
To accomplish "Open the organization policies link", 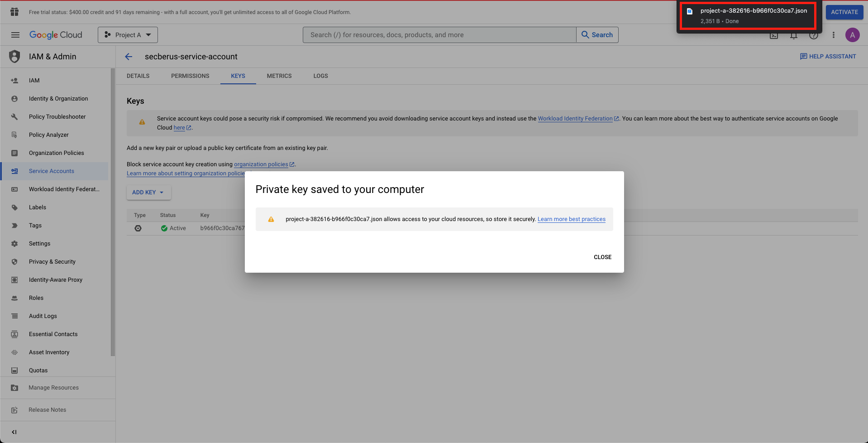I will (x=264, y=164).
